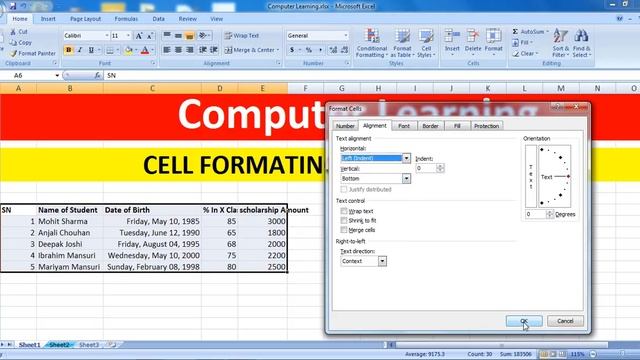This screenshot has width=640, height=360.
Task: Open Find & Select menu
Action: (x=582, y=43)
